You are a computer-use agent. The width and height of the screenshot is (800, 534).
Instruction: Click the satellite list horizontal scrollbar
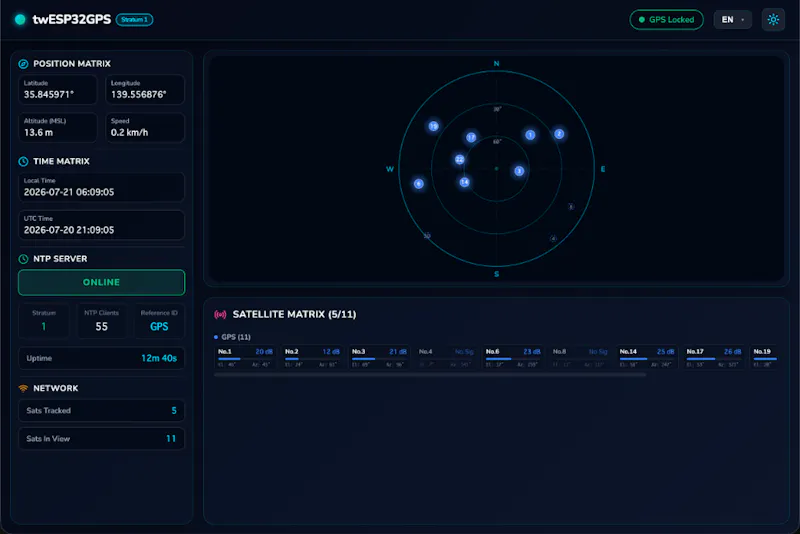430,375
